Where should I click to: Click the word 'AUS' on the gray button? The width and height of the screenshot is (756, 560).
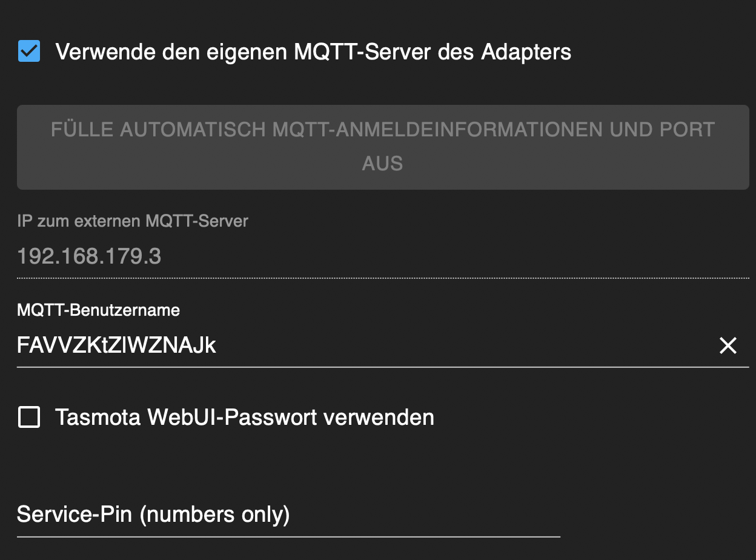click(x=382, y=164)
